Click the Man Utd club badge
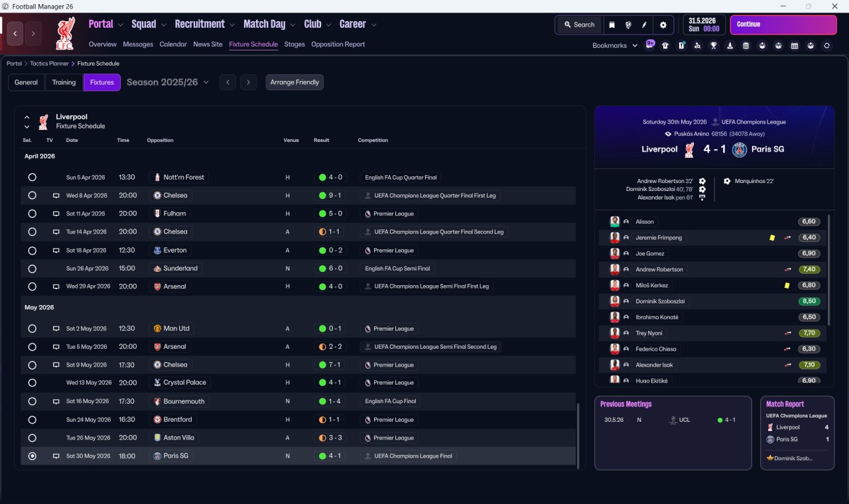Viewport: 849px width, 504px height. [x=157, y=328]
